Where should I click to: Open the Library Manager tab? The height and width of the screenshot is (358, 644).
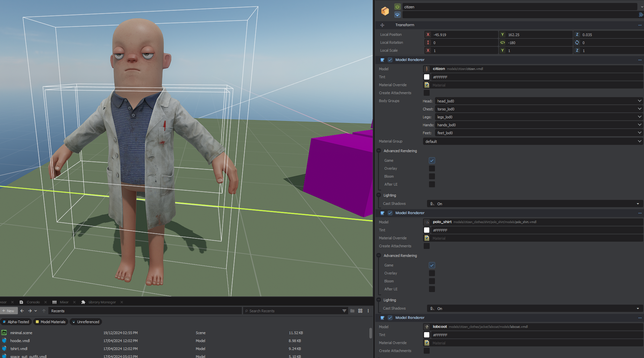tap(102, 302)
